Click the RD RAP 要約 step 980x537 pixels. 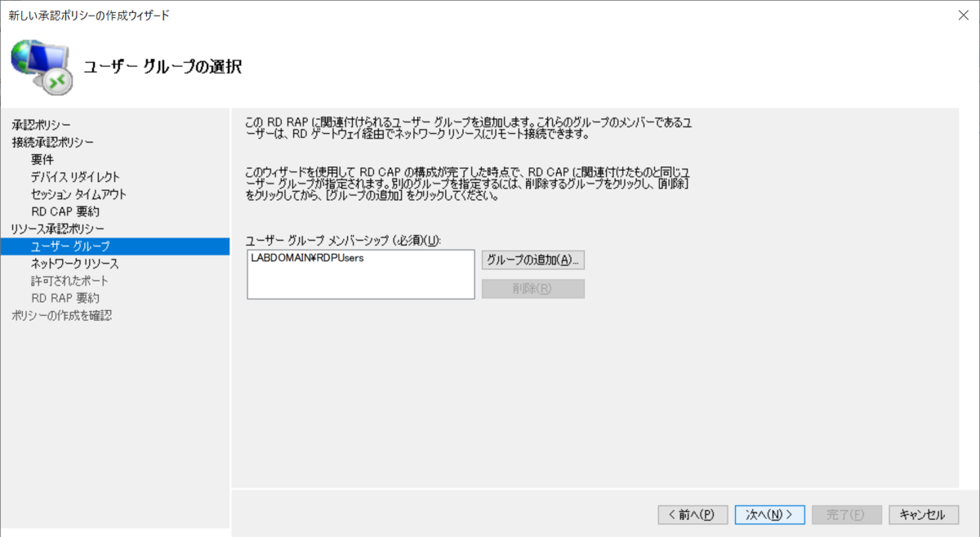[65, 298]
